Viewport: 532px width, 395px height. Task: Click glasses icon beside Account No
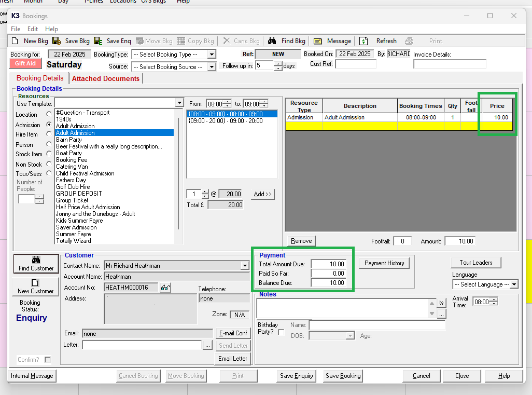tap(165, 288)
